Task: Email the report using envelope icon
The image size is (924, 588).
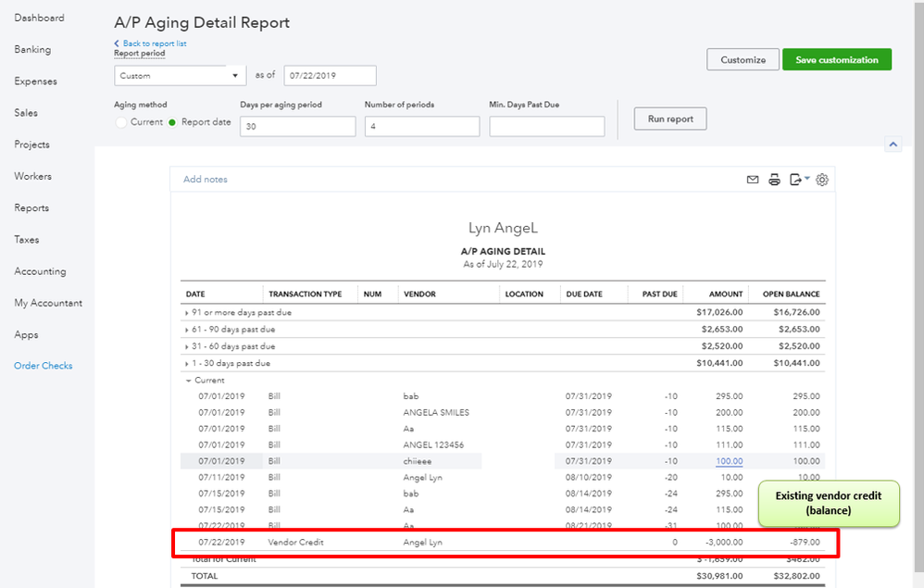Action: 753,180
